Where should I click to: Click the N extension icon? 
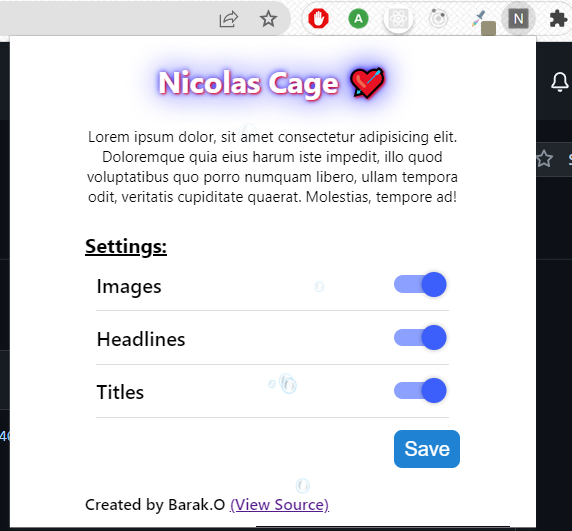518,19
